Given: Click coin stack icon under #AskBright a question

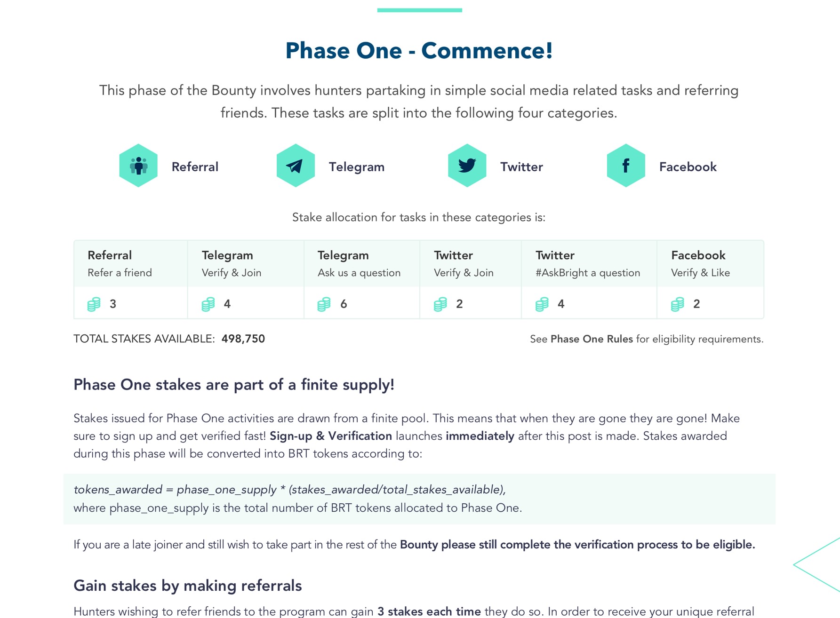Looking at the screenshot, I should coord(542,304).
